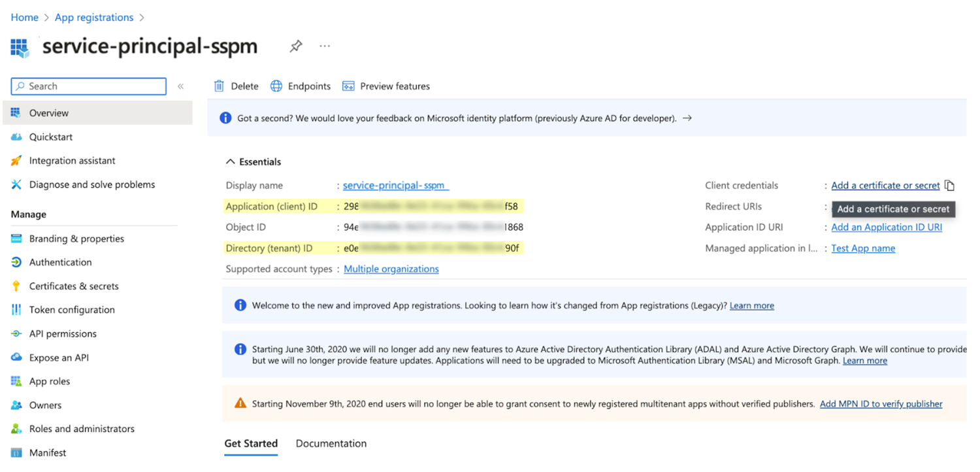The height and width of the screenshot is (472, 980).
Task: Click the Delete trash icon
Action: click(x=220, y=86)
